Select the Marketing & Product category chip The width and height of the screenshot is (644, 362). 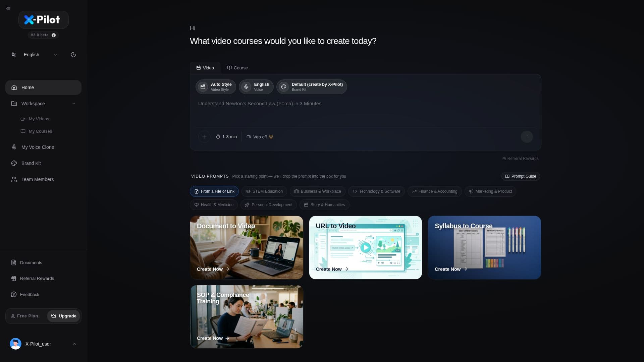(x=490, y=191)
